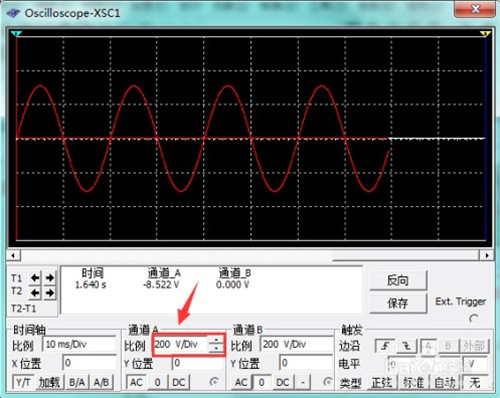Click the Channel B Y position field
Screen dimensions: 500x398
coord(306,363)
